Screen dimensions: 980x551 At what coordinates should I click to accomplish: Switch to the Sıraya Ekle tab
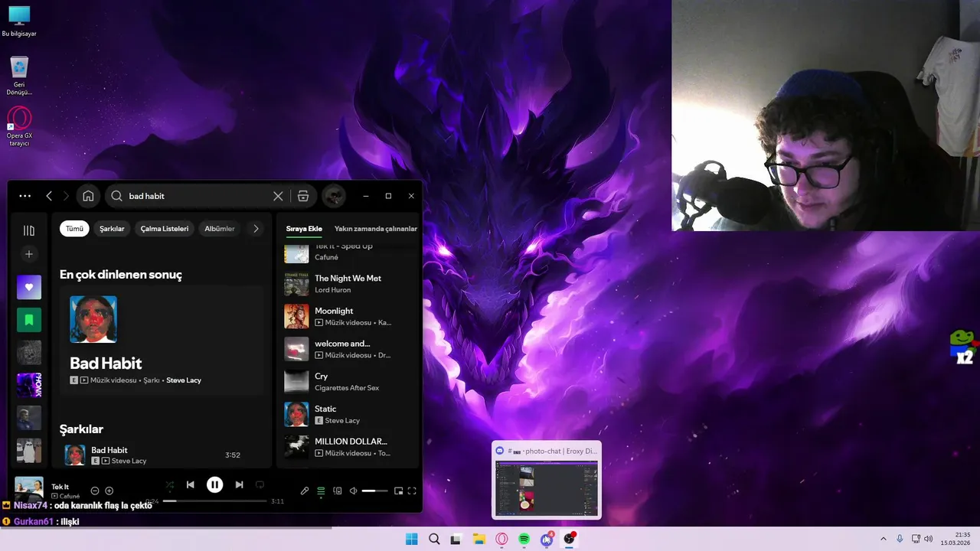tap(304, 229)
